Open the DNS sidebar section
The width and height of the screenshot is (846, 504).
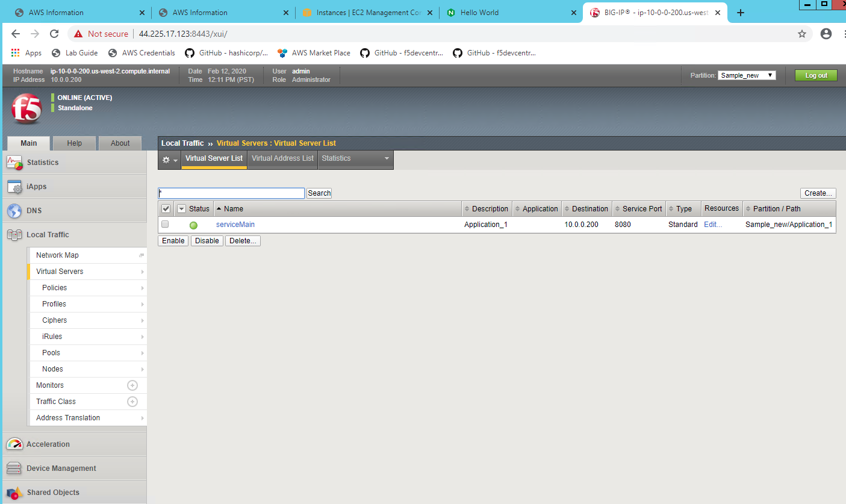(73, 211)
